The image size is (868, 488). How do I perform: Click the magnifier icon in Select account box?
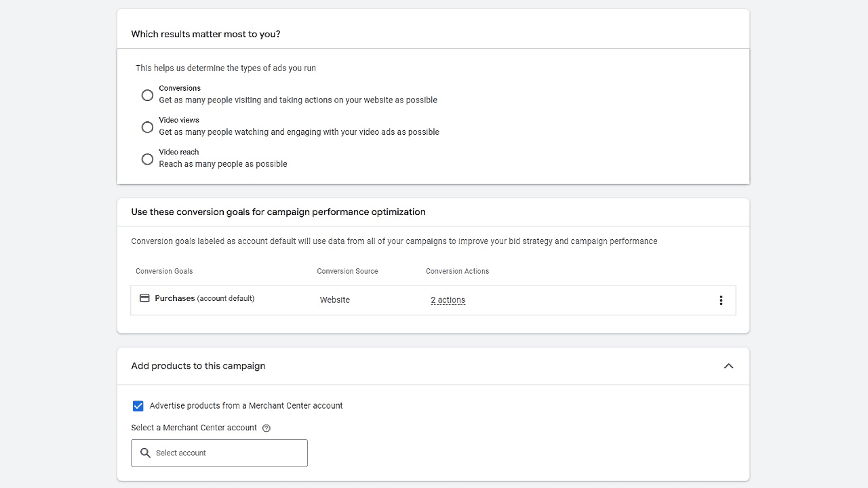(x=145, y=453)
